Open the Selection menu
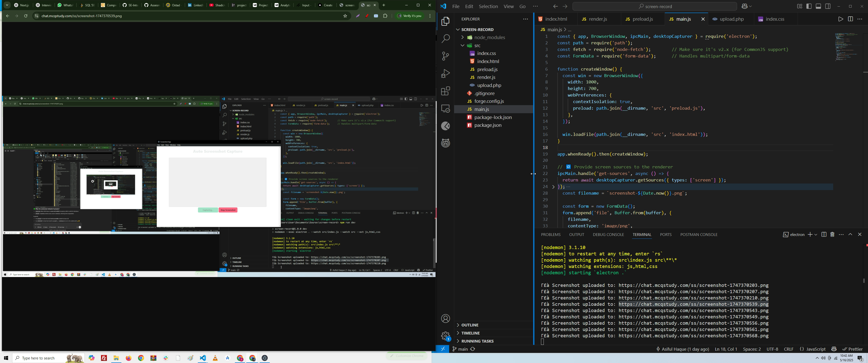This screenshot has height=363, width=868. [488, 6]
